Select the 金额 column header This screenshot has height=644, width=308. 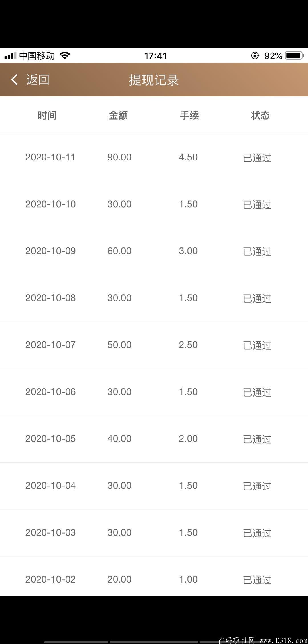[118, 115]
